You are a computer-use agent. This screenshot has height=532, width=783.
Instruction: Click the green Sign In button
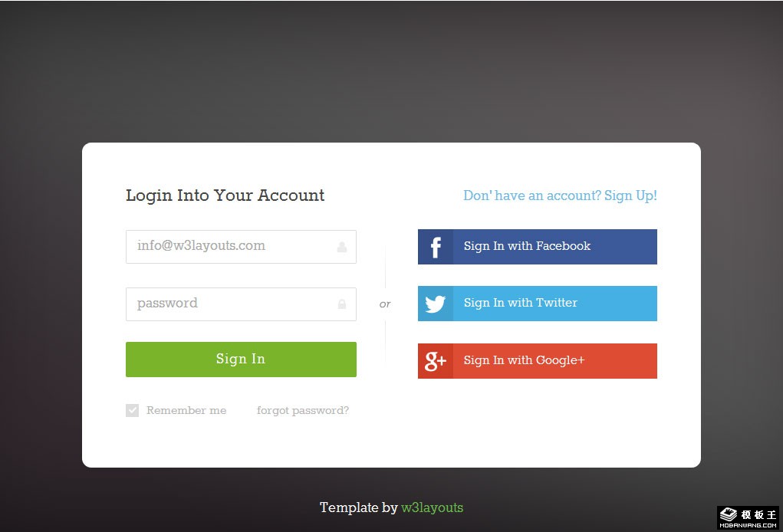point(242,360)
